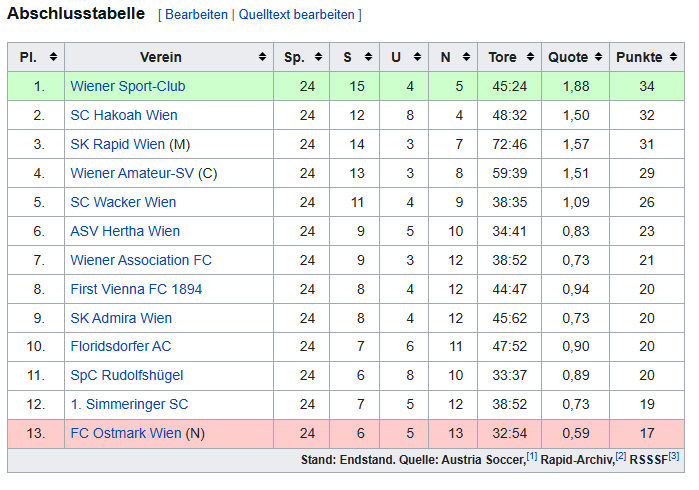Sort by Quote column sort icon
Image resolution: width=699 pixels, height=490 pixels.
click(x=597, y=57)
